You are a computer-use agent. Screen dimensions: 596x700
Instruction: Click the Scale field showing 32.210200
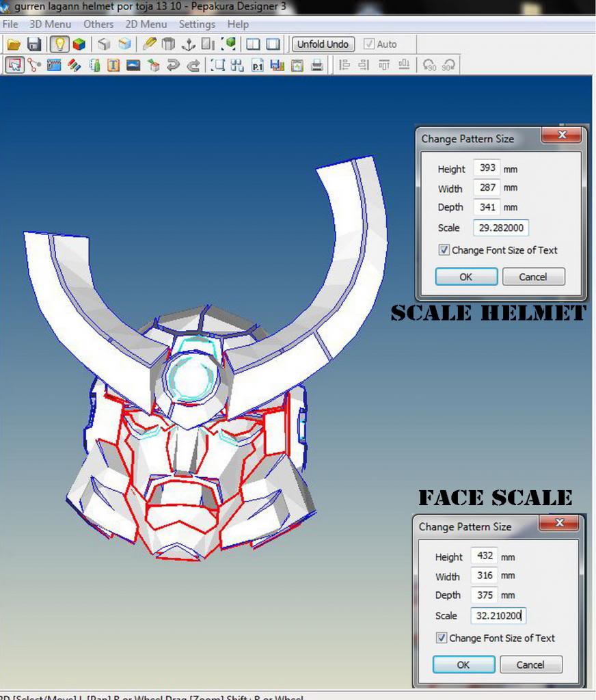(x=498, y=616)
